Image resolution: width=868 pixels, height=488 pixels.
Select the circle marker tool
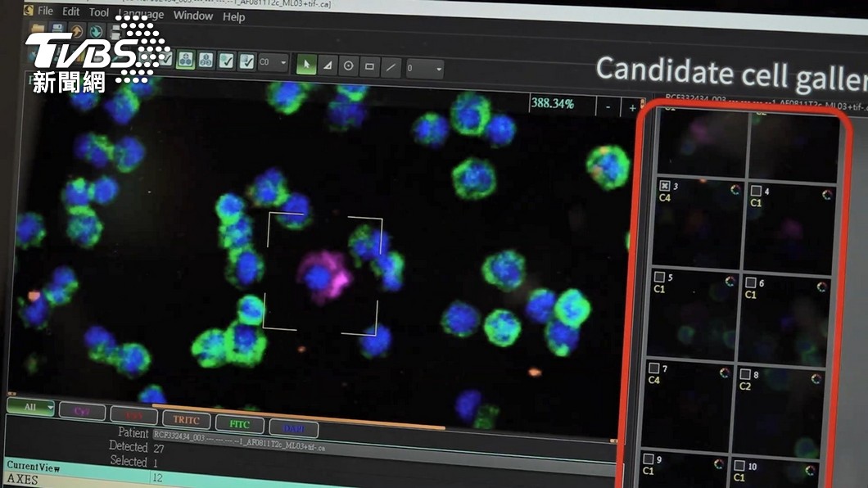[348, 66]
